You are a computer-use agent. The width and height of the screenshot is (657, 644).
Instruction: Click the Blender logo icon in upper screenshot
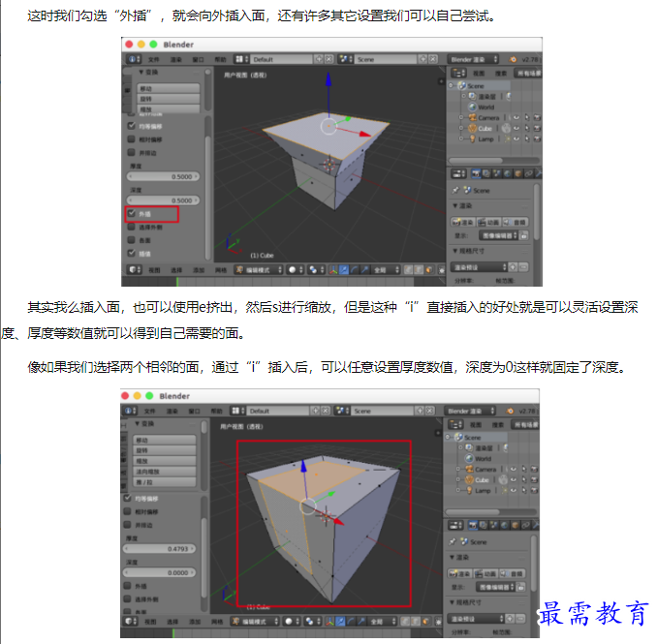(x=513, y=59)
